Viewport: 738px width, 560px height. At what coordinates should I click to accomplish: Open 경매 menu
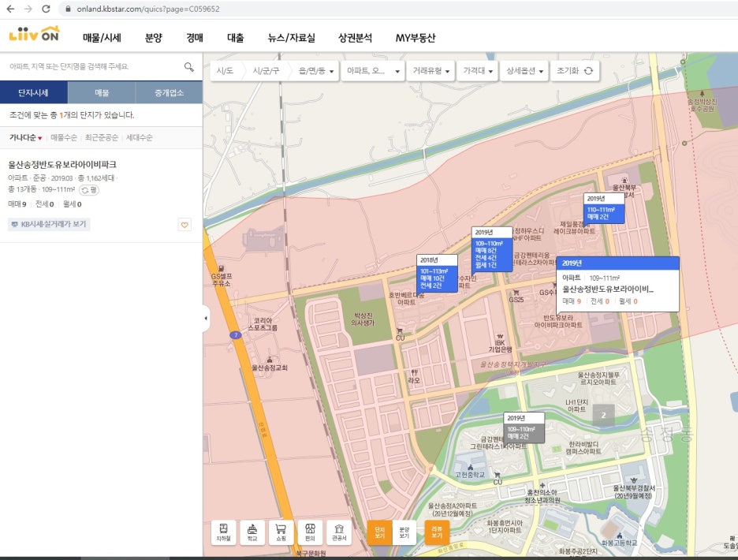[x=195, y=38]
